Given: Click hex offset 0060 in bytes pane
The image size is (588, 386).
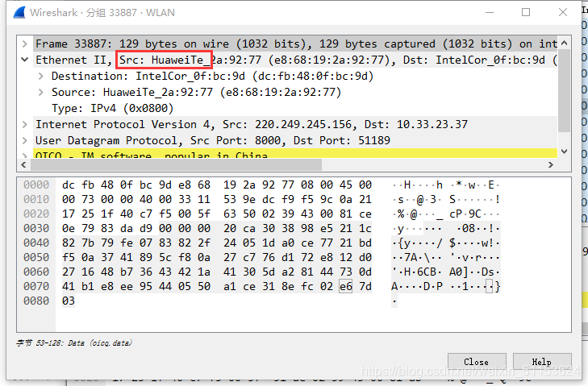Looking at the screenshot, I should (36, 272).
